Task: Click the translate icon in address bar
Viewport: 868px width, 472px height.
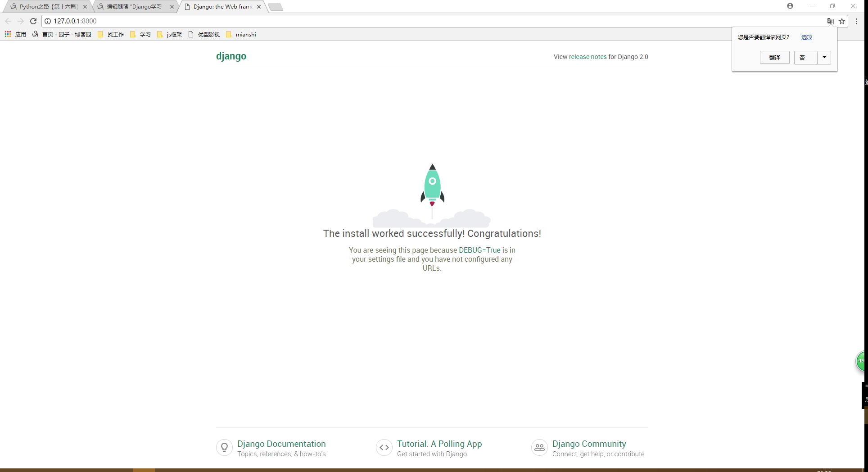Action: pyautogui.click(x=831, y=21)
